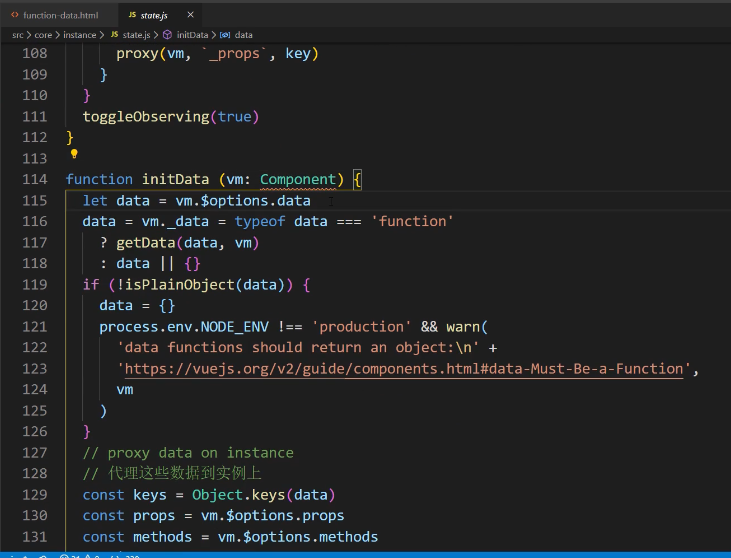Click Object.keys on line 129

239,495
